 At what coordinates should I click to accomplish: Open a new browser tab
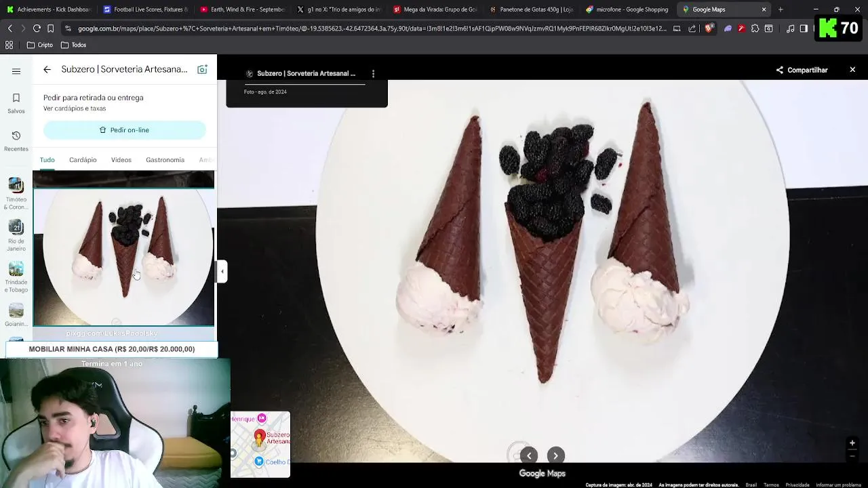click(x=781, y=9)
